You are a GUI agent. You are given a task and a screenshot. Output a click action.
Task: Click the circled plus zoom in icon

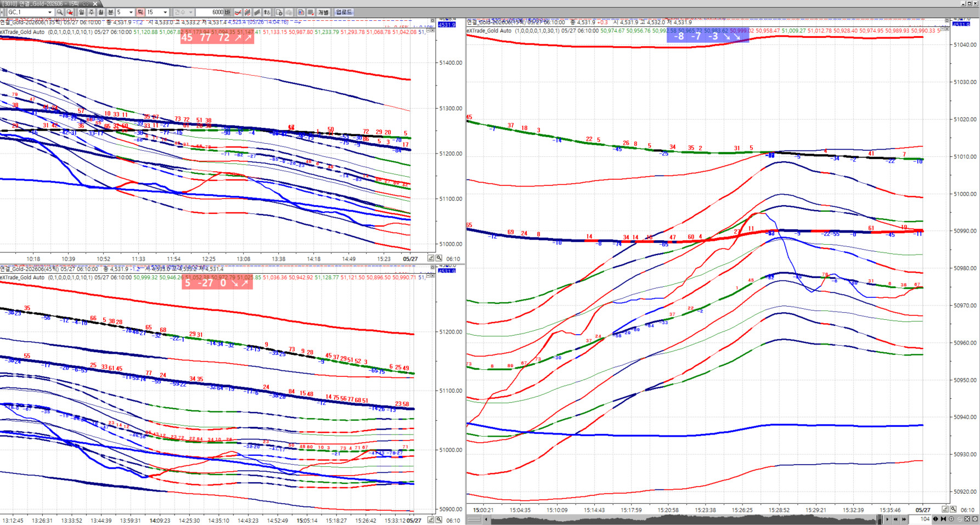point(951,519)
